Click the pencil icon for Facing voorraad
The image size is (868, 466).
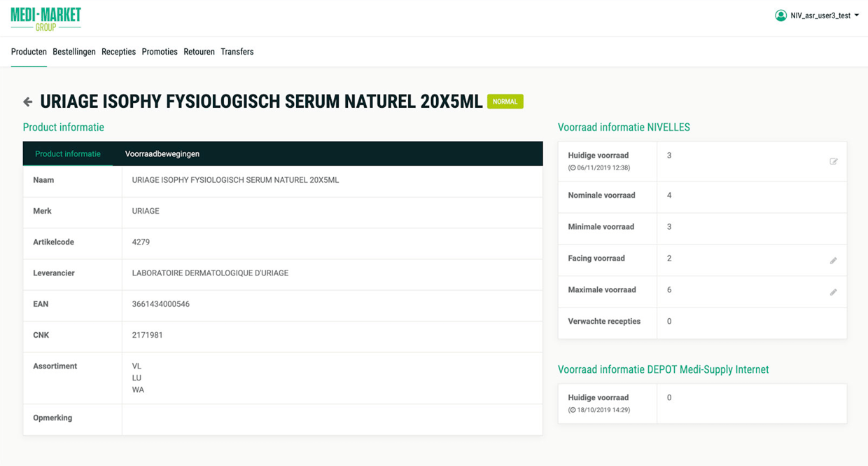pyautogui.click(x=833, y=260)
